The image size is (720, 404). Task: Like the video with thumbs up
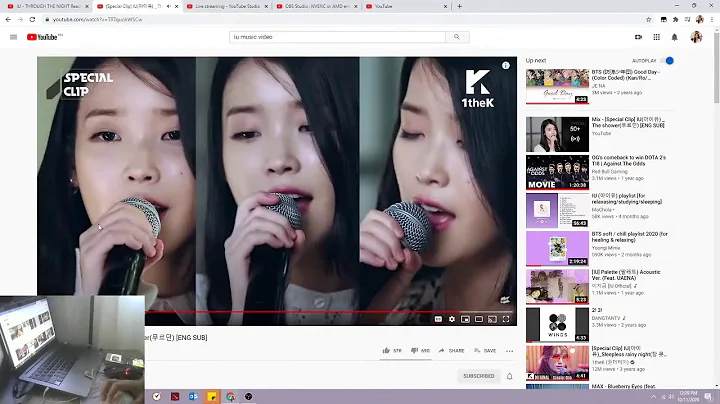[392, 351]
